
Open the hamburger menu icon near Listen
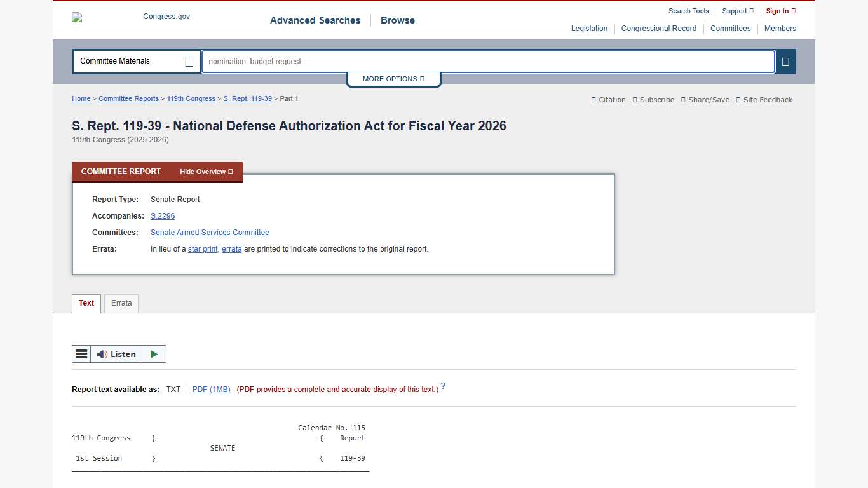tap(81, 354)
